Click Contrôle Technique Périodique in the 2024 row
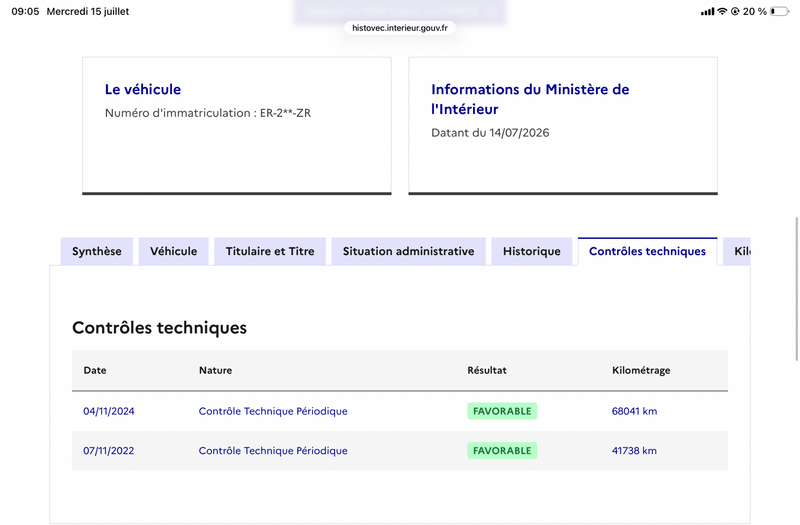 (273, 411)
